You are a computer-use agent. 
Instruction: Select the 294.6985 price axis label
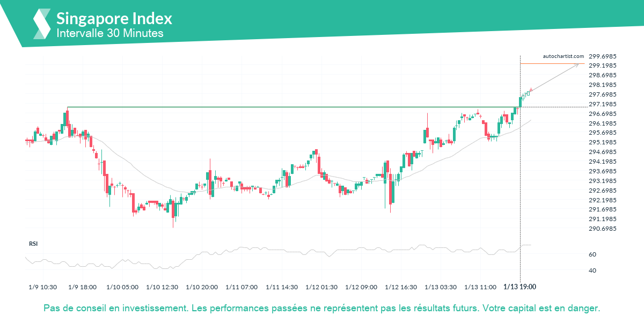(x=602, y=152)
